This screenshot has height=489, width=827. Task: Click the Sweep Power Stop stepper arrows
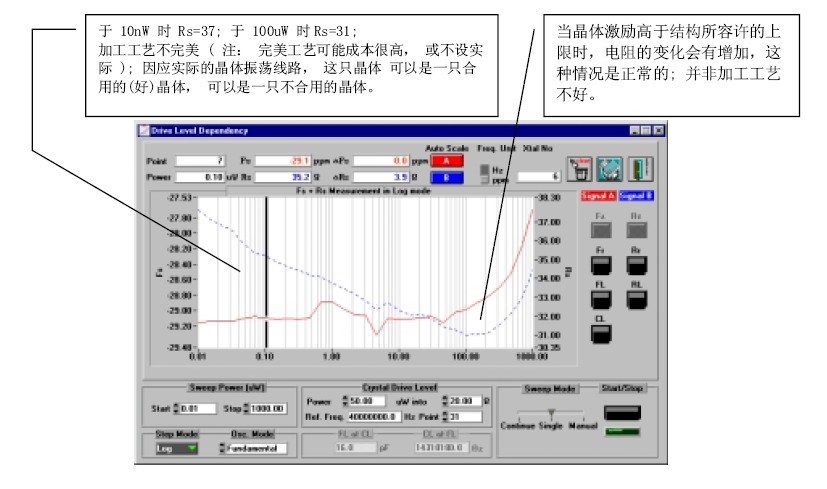(246, 409)
